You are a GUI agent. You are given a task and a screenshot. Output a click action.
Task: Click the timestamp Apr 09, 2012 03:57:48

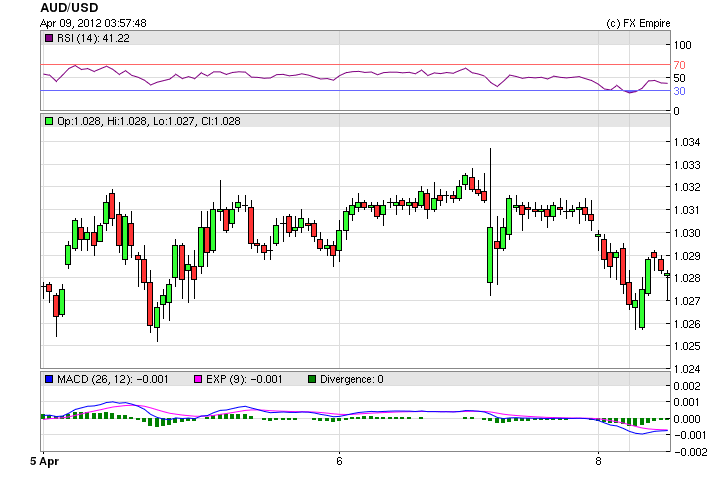click(93, 23)
